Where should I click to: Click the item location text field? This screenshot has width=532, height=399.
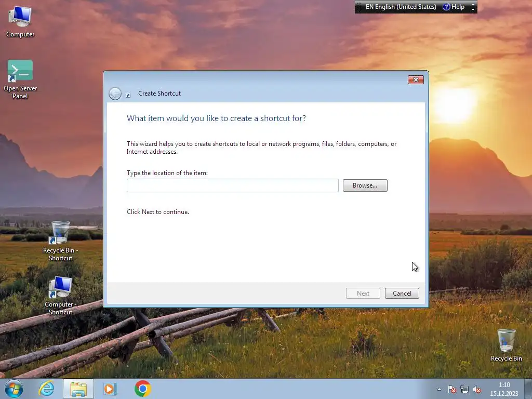point(232,185)
